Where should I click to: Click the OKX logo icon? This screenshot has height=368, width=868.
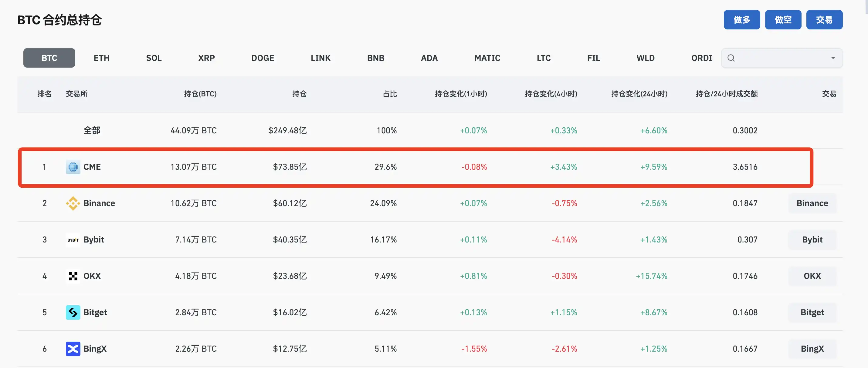[73, 276]
